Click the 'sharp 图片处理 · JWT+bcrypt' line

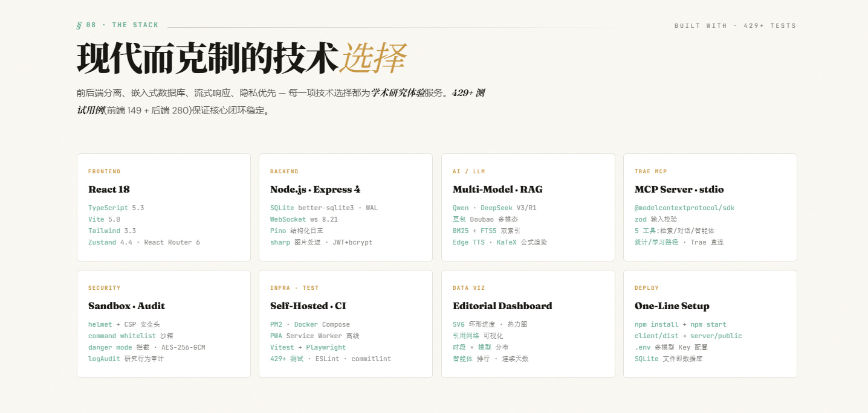click(x=322, y=242)
